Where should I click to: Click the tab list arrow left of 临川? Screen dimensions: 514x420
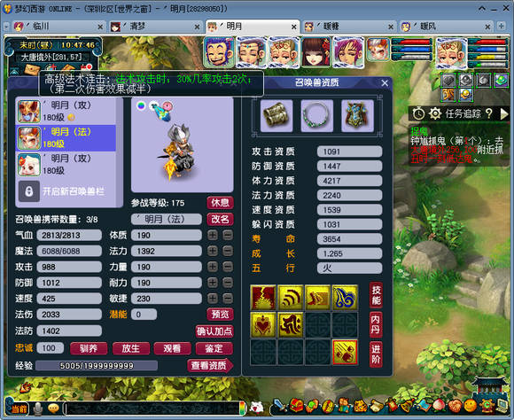(x=6, y=27)
